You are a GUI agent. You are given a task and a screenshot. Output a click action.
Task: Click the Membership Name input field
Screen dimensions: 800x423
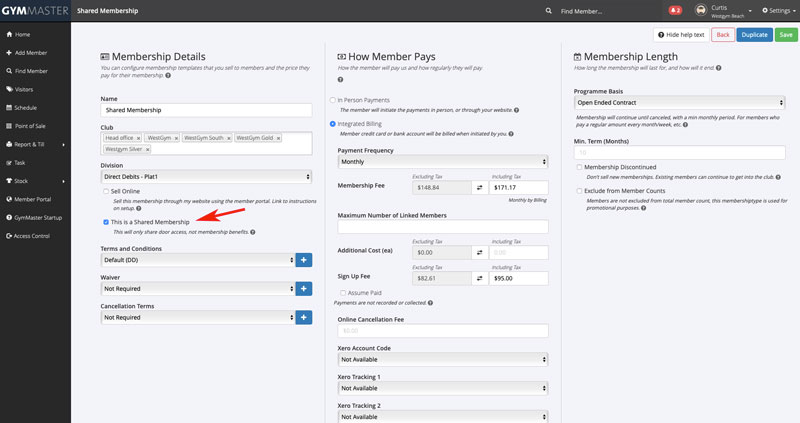coord(206,111)
